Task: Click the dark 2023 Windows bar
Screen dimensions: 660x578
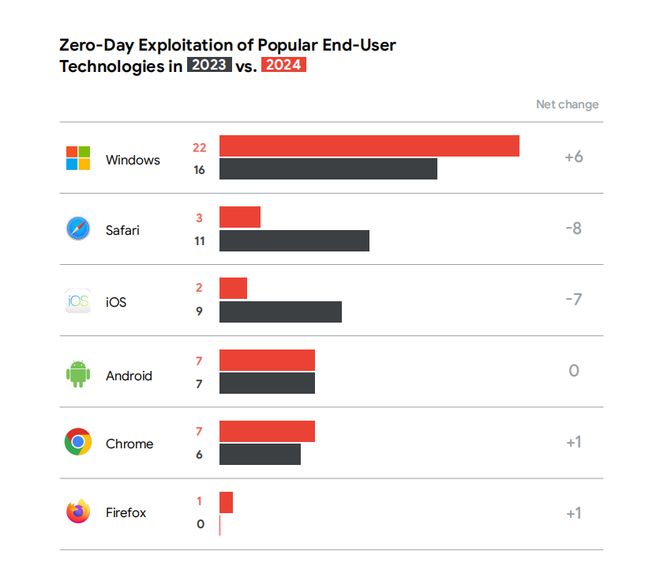Action: click(x=328, y=169)
